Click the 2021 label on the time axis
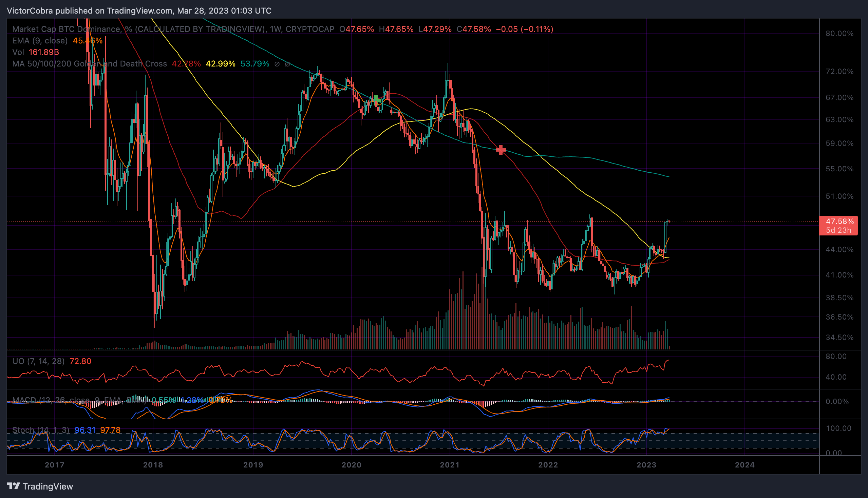Image resolution: width=868 pixels, height=498 pixels. 450,465
